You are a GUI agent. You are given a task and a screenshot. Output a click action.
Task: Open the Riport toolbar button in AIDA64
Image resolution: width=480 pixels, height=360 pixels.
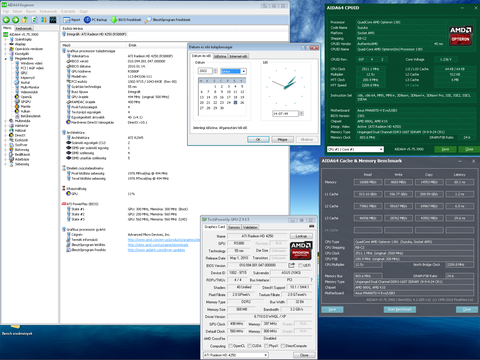(x=72, y=20)
